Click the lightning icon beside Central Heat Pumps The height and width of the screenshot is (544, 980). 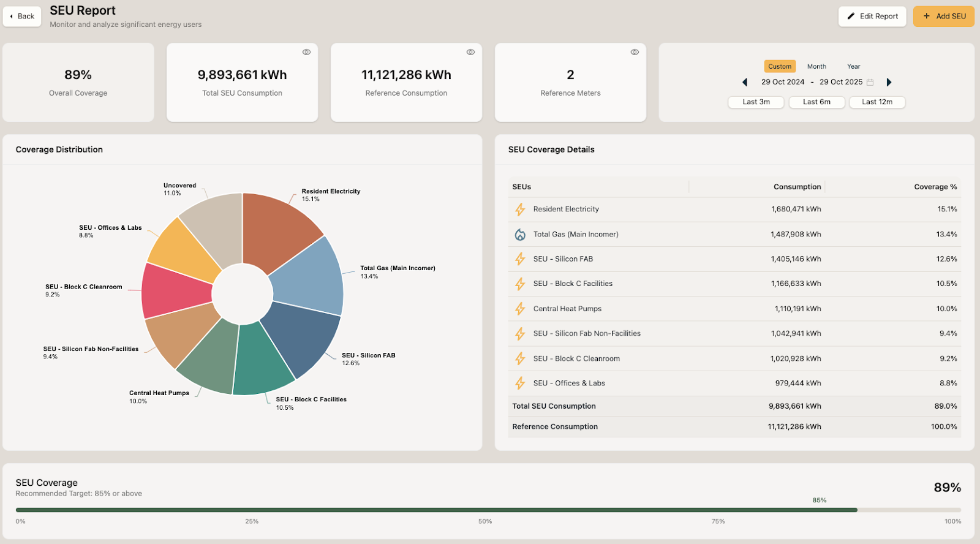(x=520, y=309)
